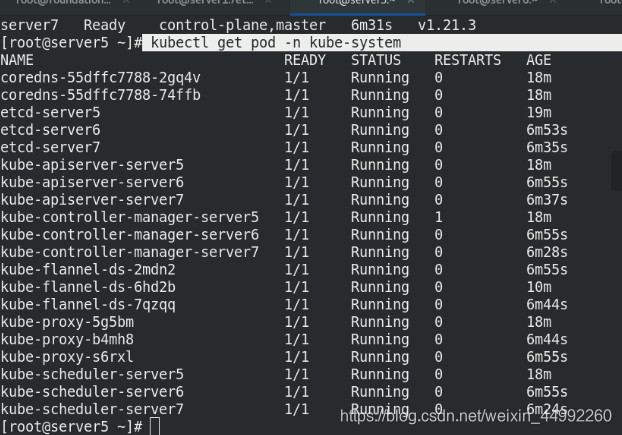Screen dimensions: 622x435
Task: Click the 6m53s age of etcd-server6
Action: click(x=547, y=130)
